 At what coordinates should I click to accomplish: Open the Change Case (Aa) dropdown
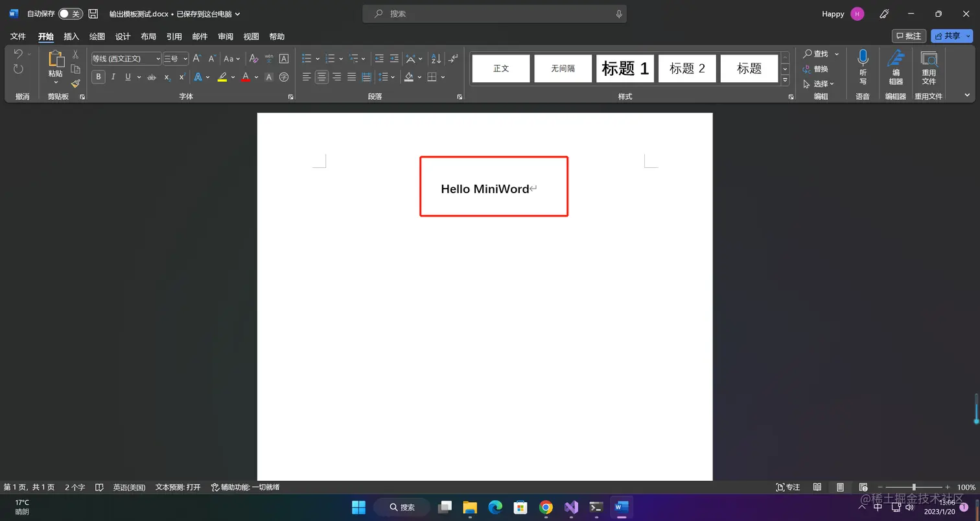point(231,58)
